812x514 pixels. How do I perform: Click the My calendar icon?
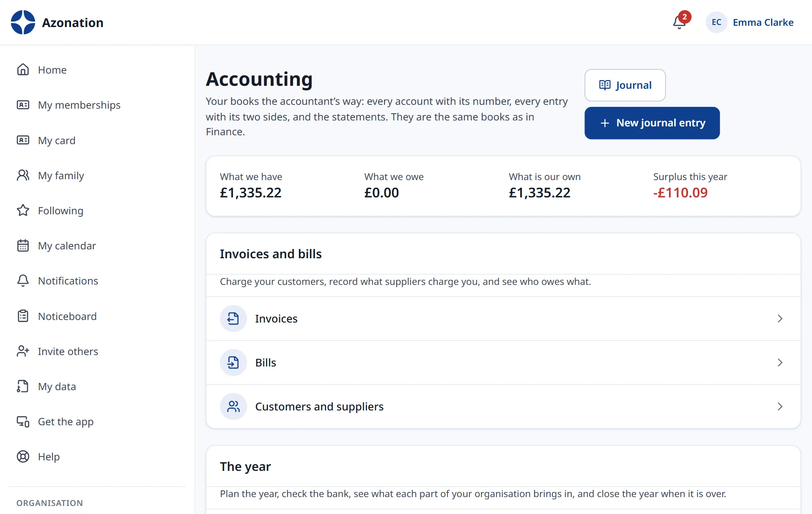tap(23, 246)
